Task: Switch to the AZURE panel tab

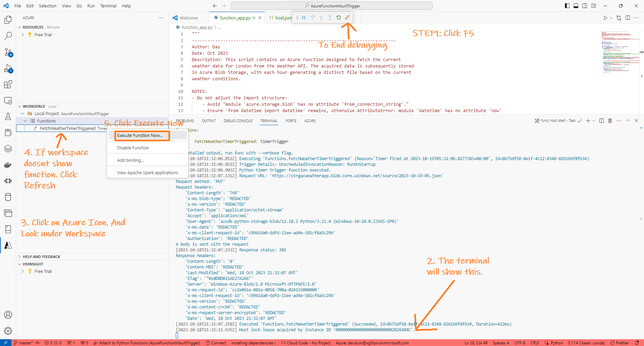Action: [x=310, y=121]
